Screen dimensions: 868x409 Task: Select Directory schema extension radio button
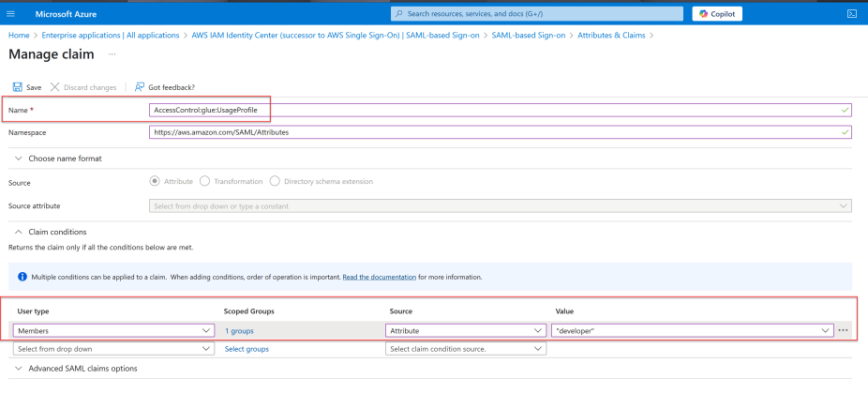pyautogui.click(x=275, y=181)
